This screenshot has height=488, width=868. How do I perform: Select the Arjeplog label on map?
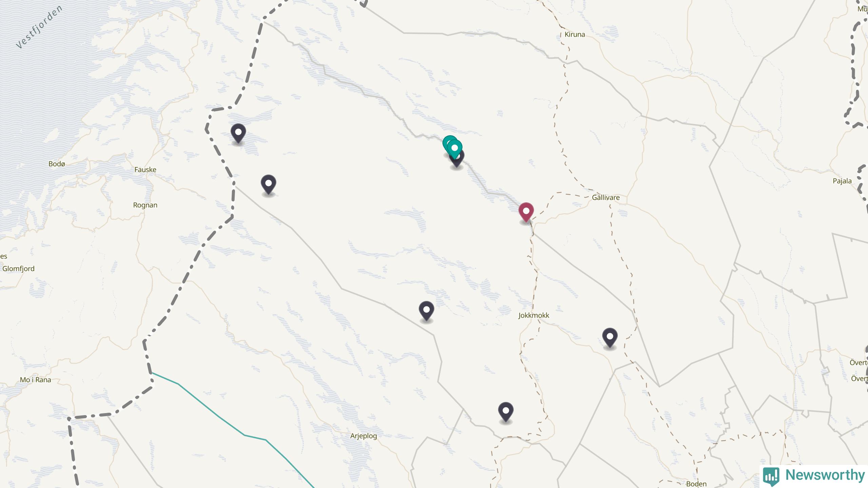pos(363,436)
